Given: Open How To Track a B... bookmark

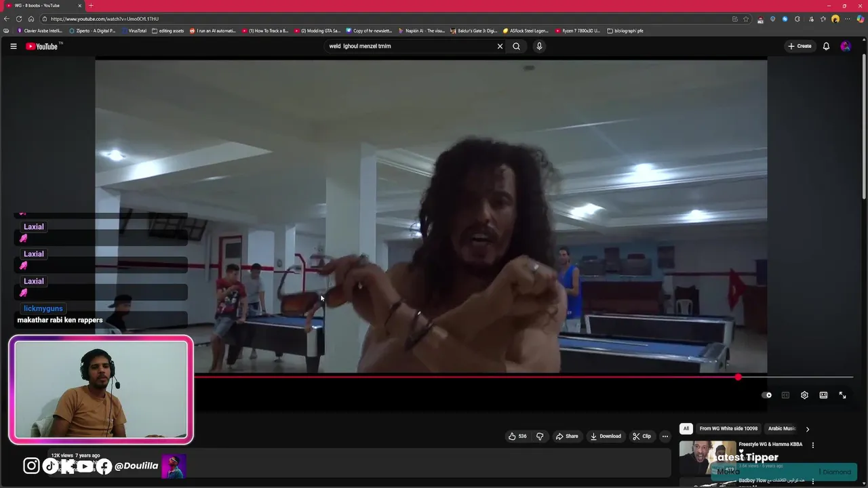Looking at the screenshot, I should (x=265, y=30).
